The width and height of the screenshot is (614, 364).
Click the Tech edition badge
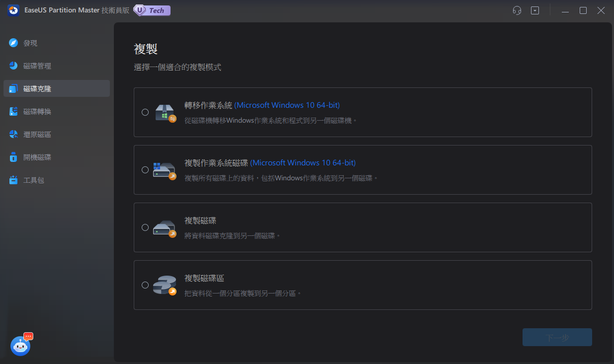click(x=152, y=10)
